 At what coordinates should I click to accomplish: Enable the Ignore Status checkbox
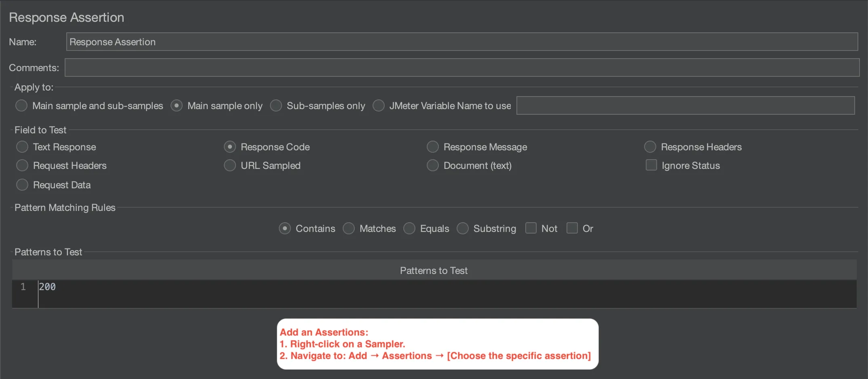click(651, 165)
